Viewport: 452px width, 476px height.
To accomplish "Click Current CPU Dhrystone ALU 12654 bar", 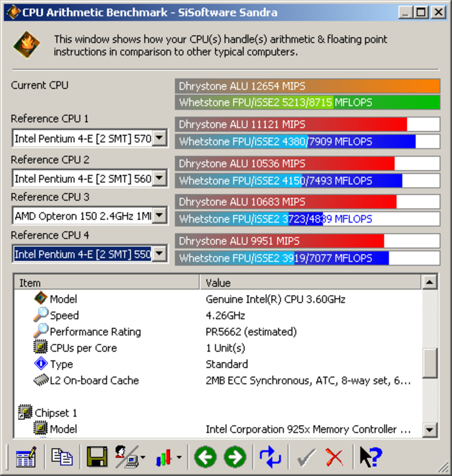I will pos(307,86).
